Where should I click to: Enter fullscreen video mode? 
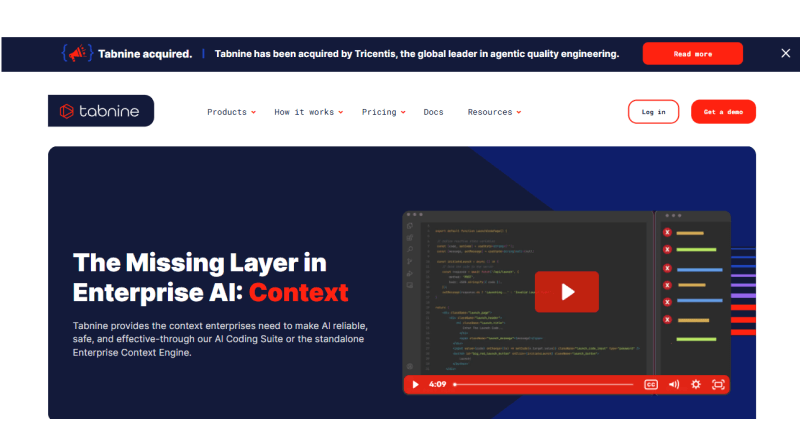click(x=718, y=384)
